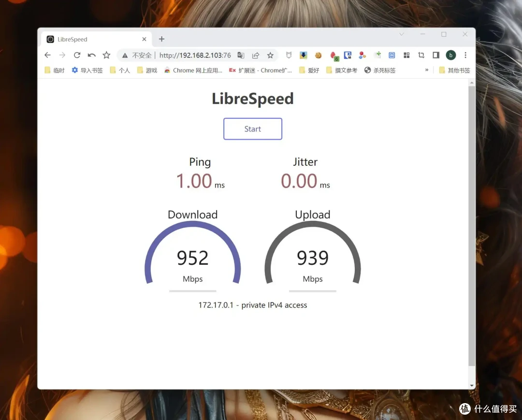Open the four-squares grid extension icon

(406, 55)
